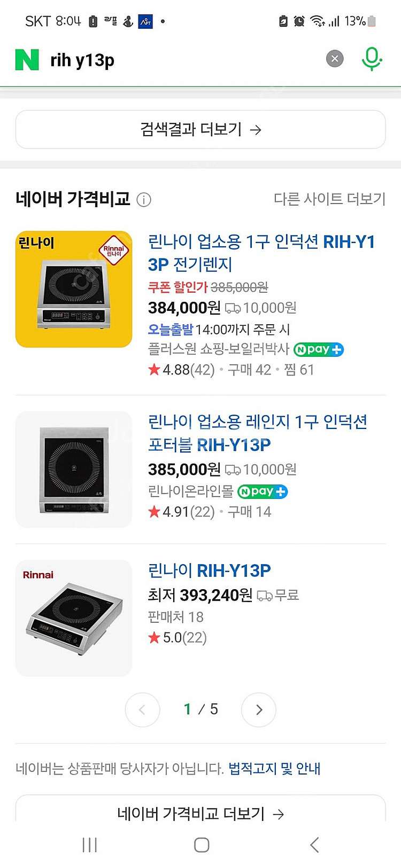Screen dimensions: 401x868
Task: Go to the next page with the right chevron
Action: coord(259,709)
